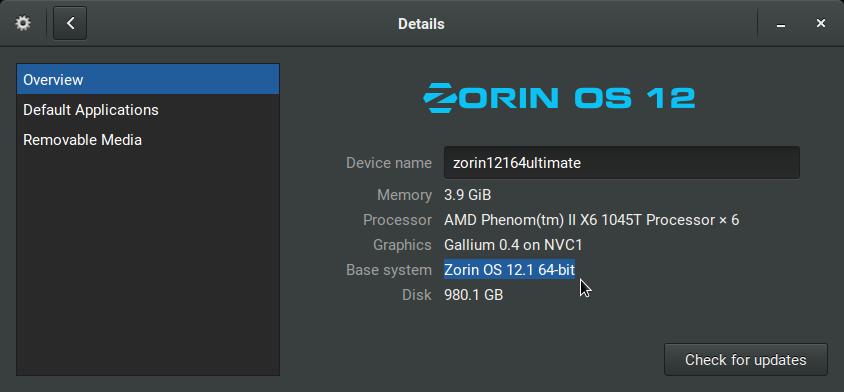The height and width of the screenshot is (392, 844).
Task: Click the Graphics value Gallium text
Action: (513, 245)
